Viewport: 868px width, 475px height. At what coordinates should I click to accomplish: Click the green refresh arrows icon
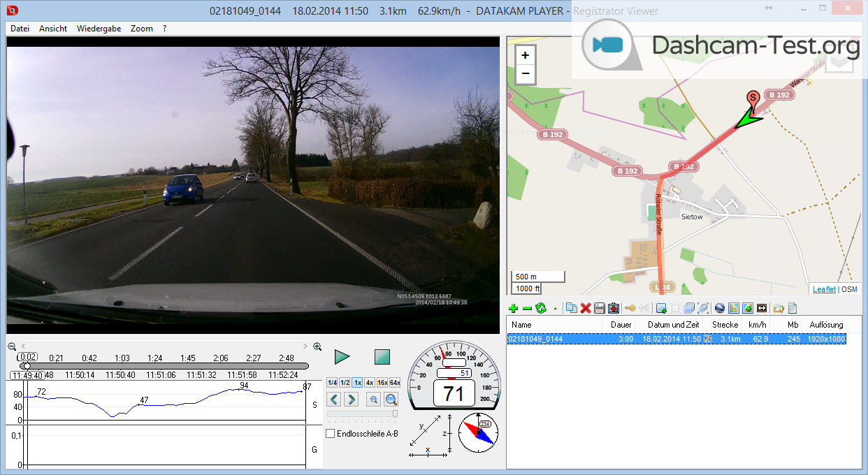(x=540, y=308)
